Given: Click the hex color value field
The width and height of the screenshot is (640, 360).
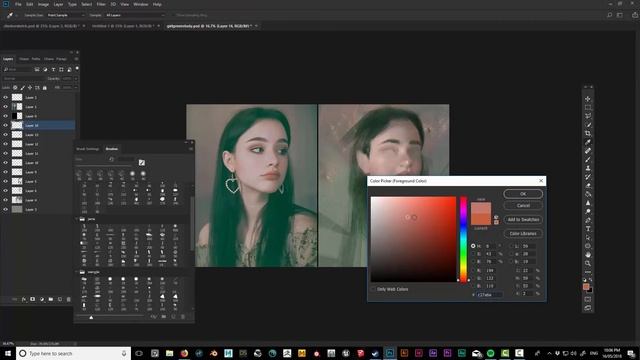Looking at the screenshot, I should point(489,294).
